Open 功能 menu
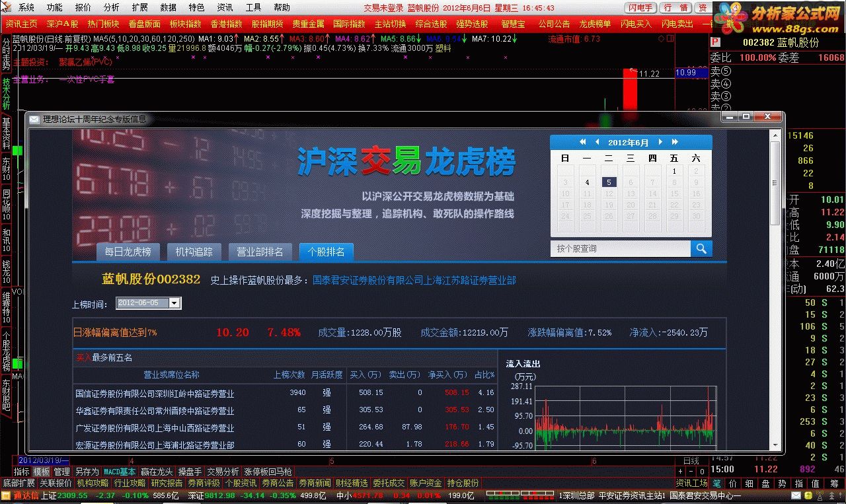This screenshot has height=504, width=846. click(x=55, y=7)
